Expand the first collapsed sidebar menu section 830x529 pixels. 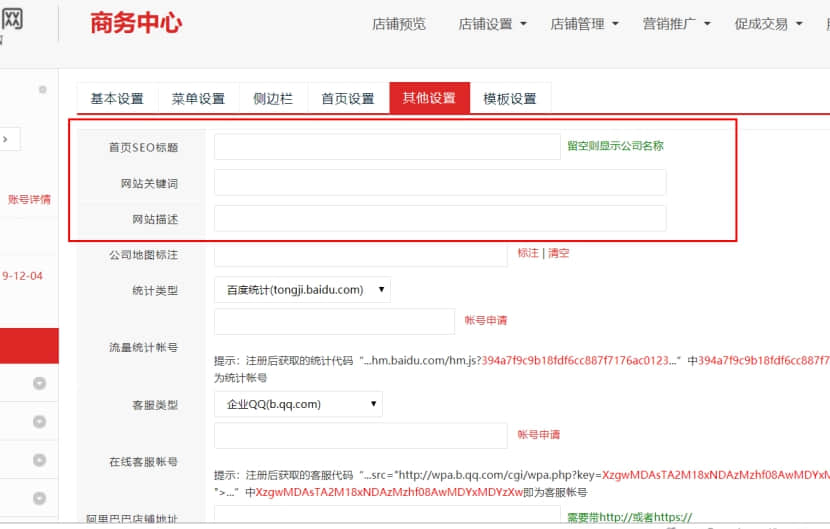(40, 383)
